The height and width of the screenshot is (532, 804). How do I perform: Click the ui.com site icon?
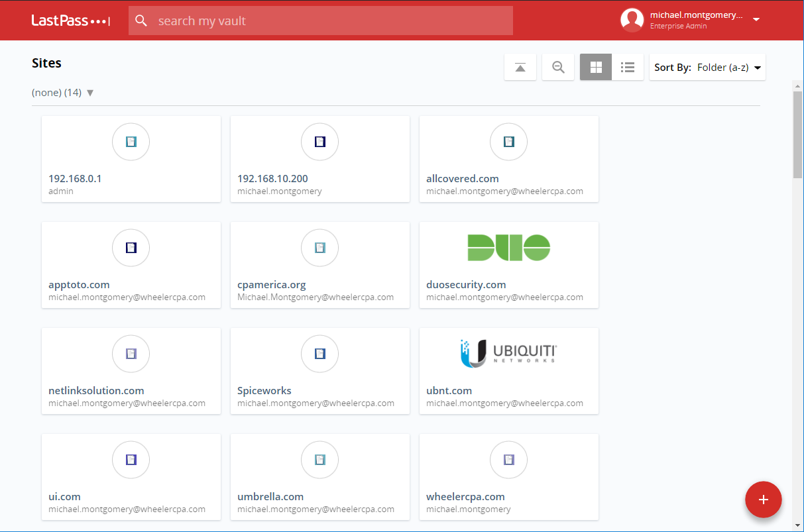(x=131, y=459)
